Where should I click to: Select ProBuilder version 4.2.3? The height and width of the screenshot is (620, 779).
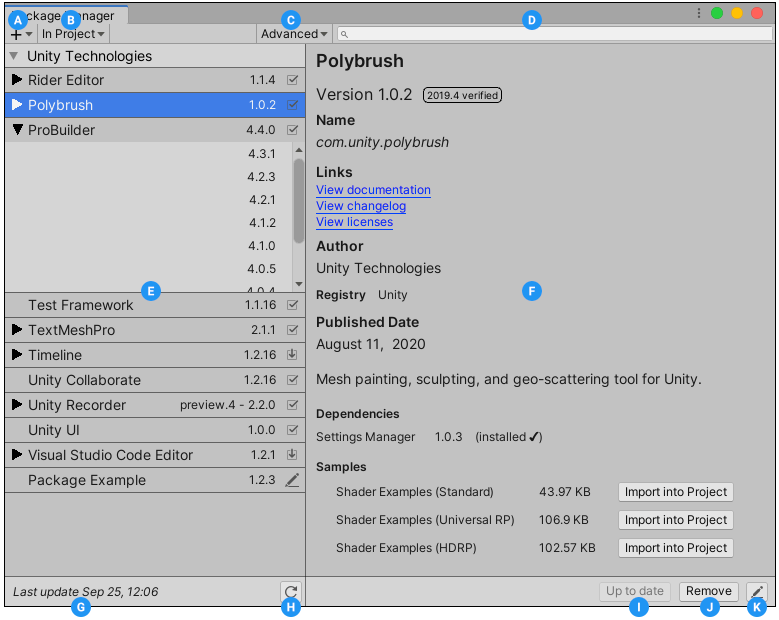coord(262,176)
